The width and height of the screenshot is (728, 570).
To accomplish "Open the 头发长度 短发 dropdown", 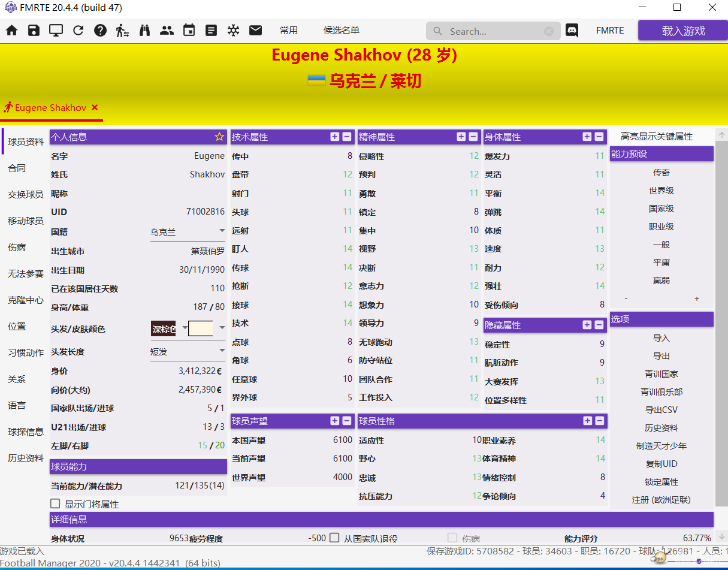I will coord(187,352).
